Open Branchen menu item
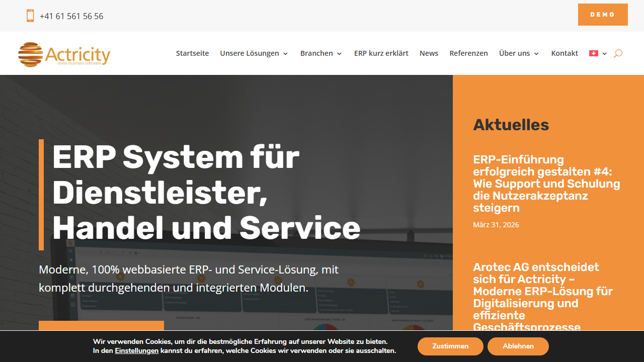The image size is (644, 362). [316, 53]
